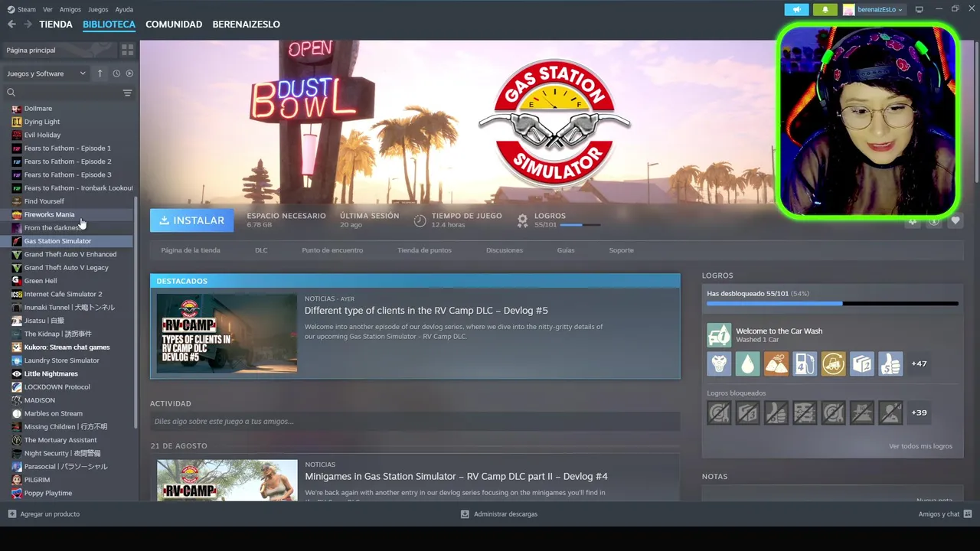The height and width of the screenshot is (551, 980).
Task: Open the Guías link
Action: coord(566,250)
